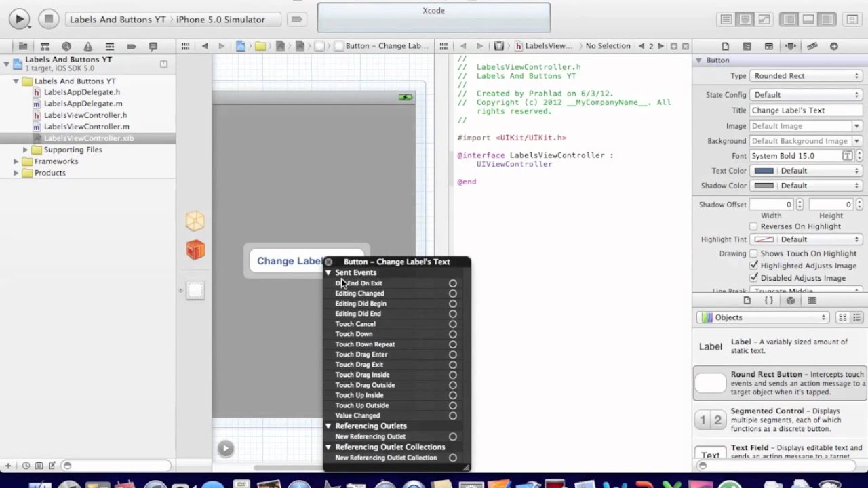Viewport: 868px width, 488px height.
Task: Open the Debug navigator
Action: [x=110, y=46]
